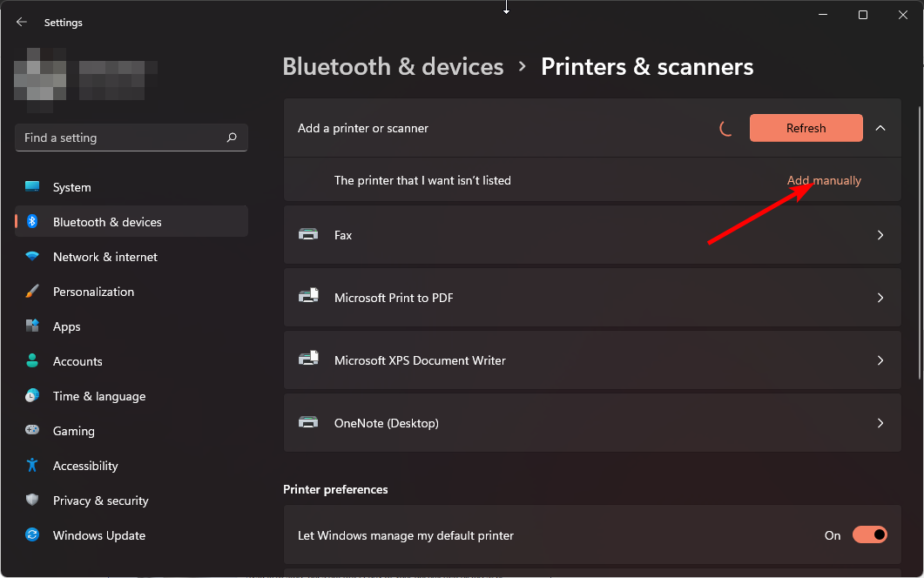924x578 pixels.
Task: Click the Apps icon in sidebar
Action: point(32,326)
